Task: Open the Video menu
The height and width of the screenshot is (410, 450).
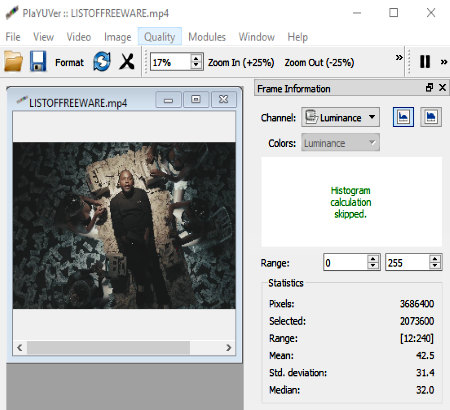Action: pyautogui.click(x=79, y=37)
